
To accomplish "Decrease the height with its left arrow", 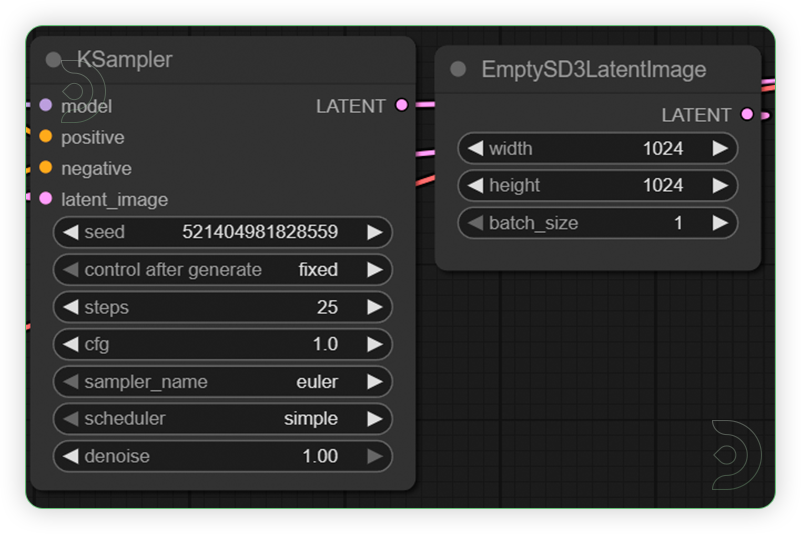I will (x=475, y=186).
